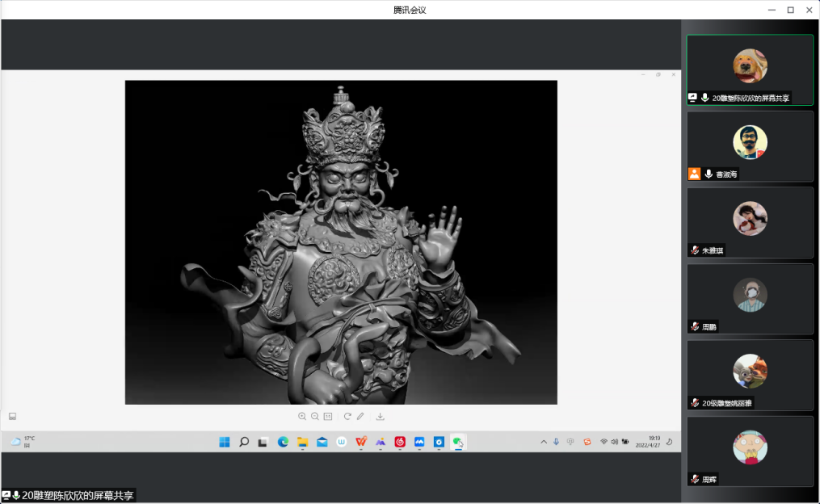Viewport: 820px width, 504px height.
Task: Download the image using the download icon
Action: pyautogui.click(x=381, y=417)
